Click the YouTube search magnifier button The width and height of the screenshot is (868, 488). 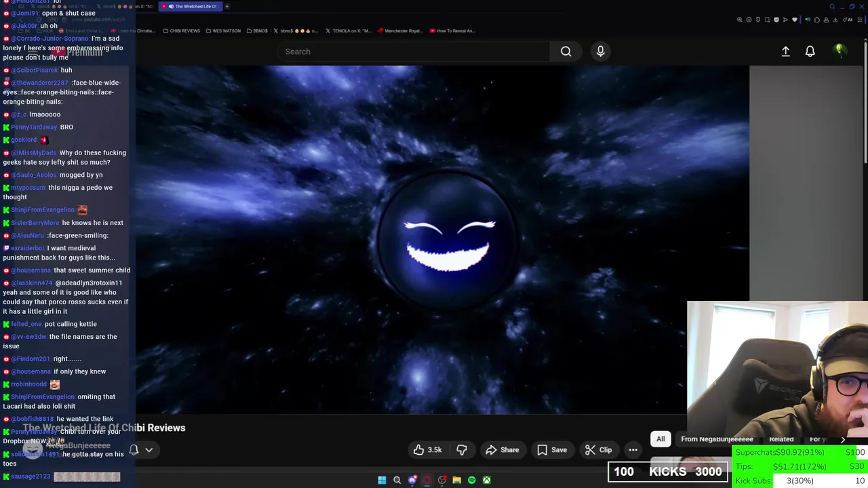pos(566,52)
